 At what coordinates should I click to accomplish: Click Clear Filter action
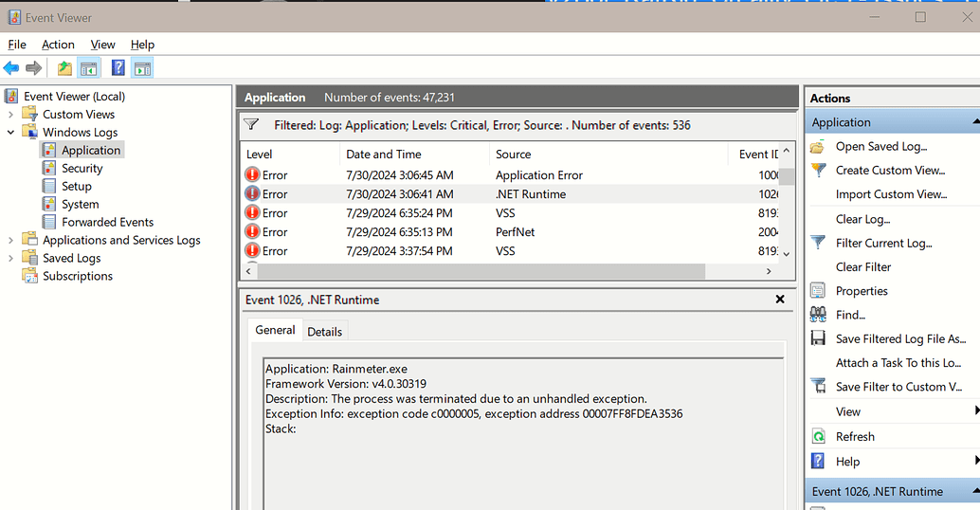point(863,267)
